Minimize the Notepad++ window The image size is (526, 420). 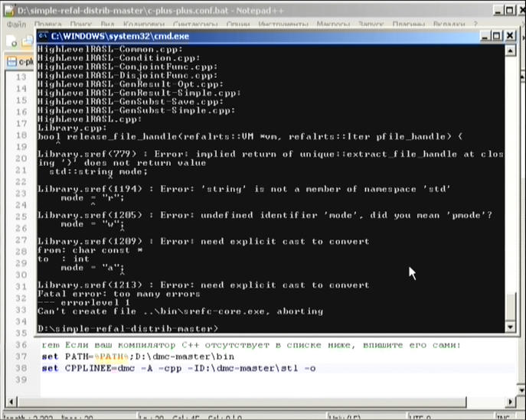point(498,11)
